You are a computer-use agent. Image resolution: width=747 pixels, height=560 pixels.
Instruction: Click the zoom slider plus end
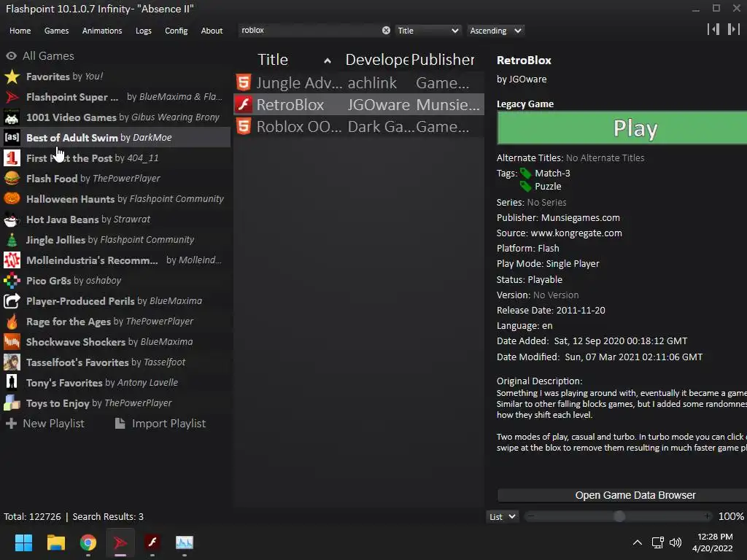coord(708,517)
